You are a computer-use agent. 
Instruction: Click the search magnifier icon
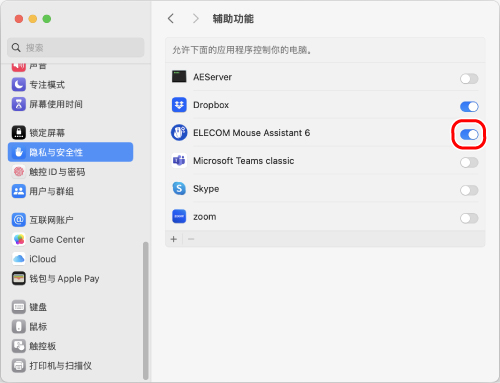[16, 48]
